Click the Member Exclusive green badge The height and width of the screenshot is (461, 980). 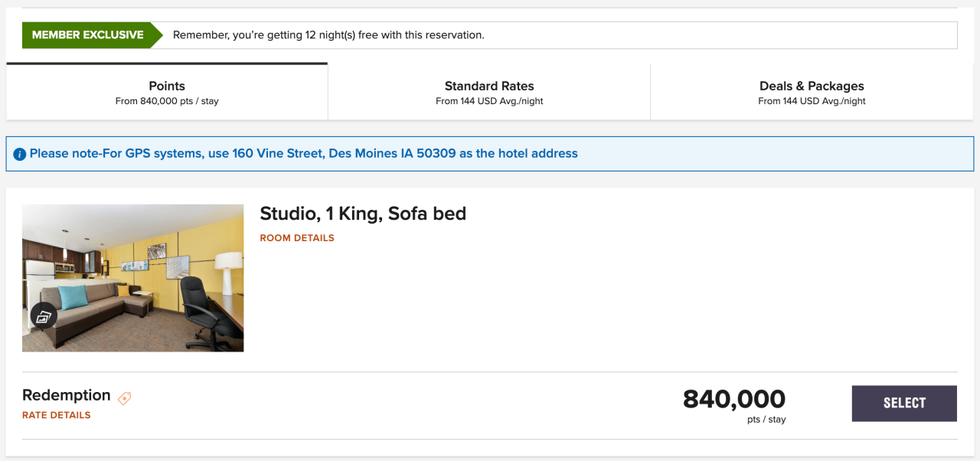87,35
